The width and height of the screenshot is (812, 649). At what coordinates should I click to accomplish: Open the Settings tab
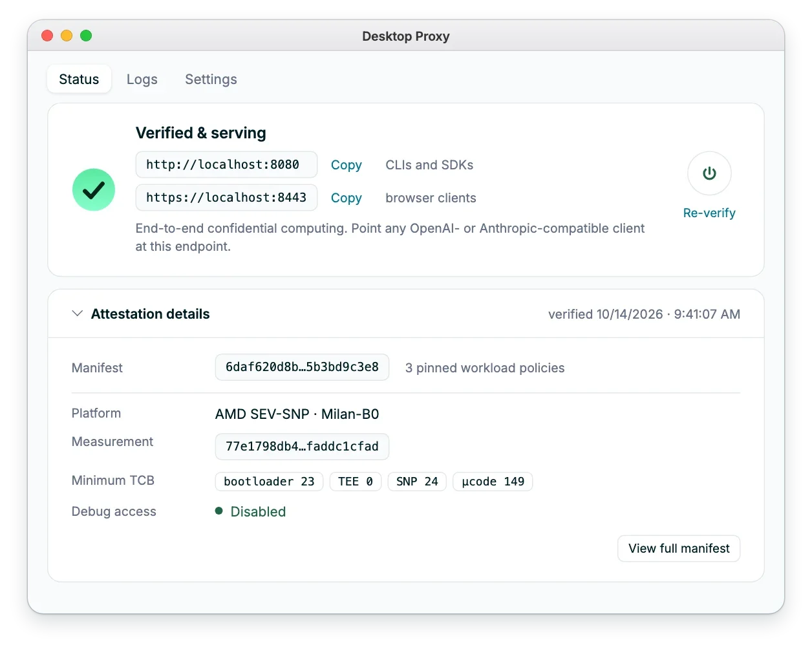click(211, 80)
